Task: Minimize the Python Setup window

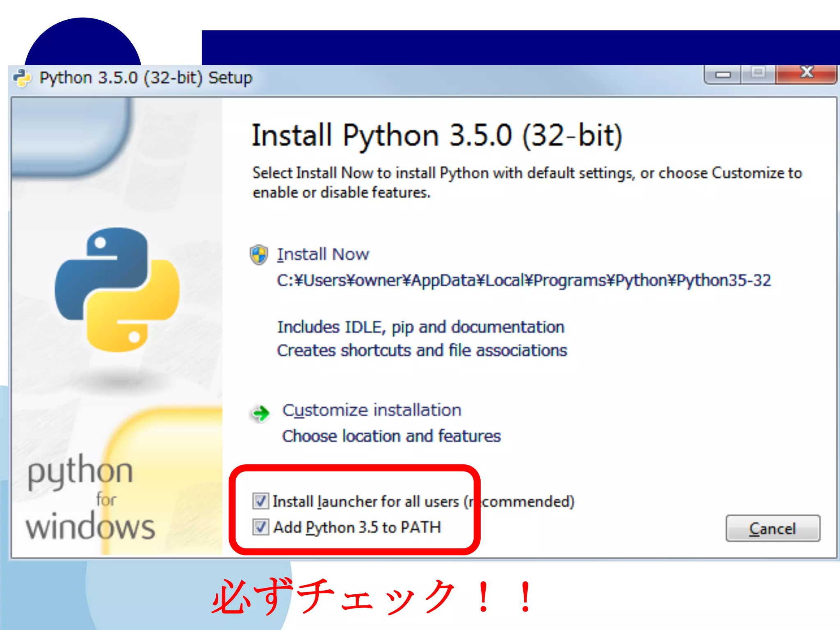Action: tap(723, 75)
